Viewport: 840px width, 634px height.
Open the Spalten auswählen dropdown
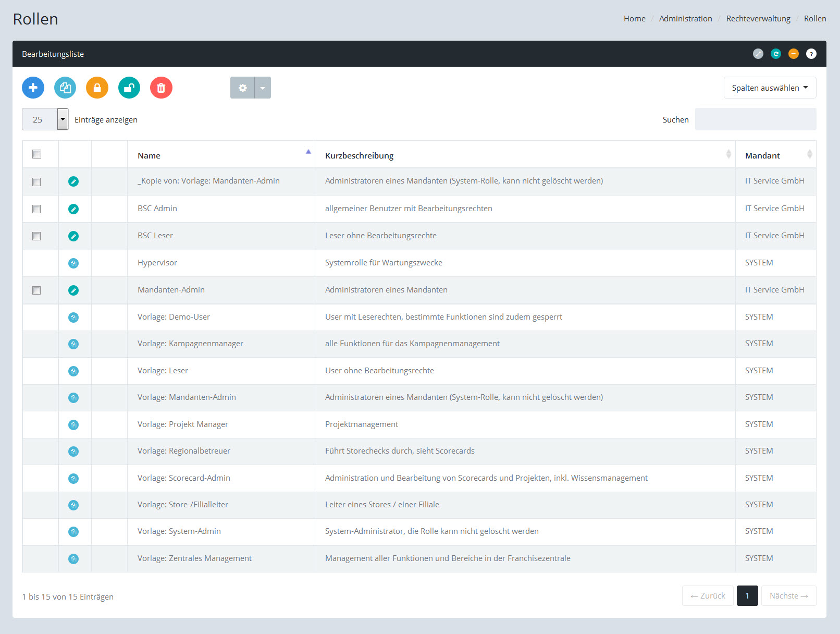(x=770, y=88)
